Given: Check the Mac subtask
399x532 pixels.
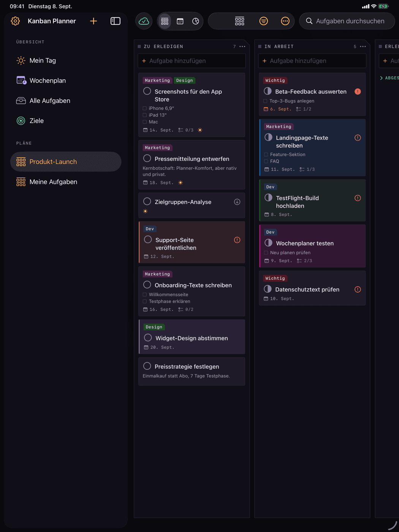Looking at the screenshot, I should 145,122.
